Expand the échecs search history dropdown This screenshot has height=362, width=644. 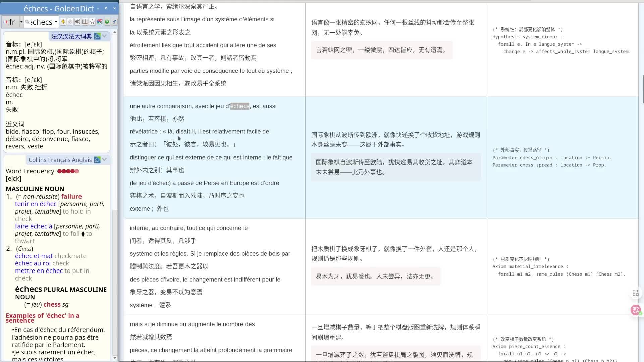coord(56,22)
